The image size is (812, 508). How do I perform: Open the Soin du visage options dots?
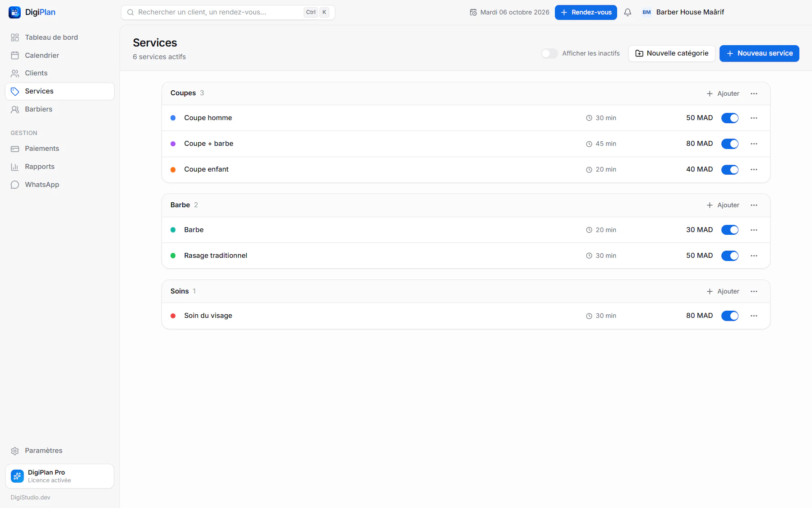click(754, 316)
